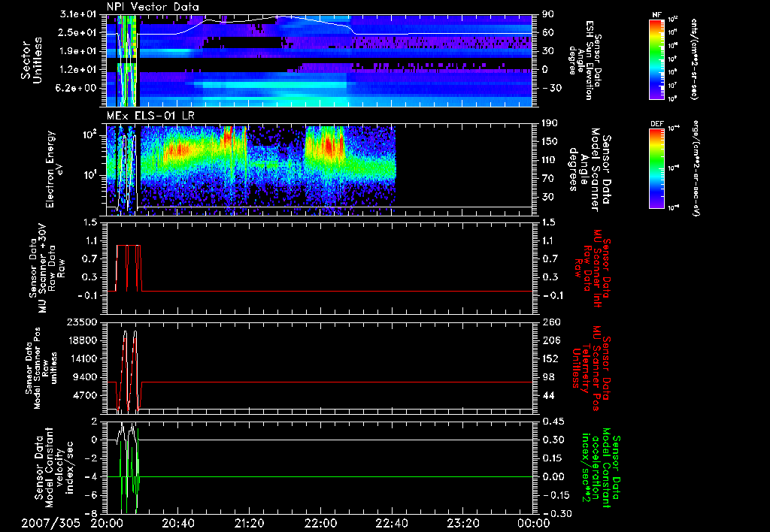Click the -2 velocity axis value
Viewport: 770px width, 532px height.
(91, 458)
